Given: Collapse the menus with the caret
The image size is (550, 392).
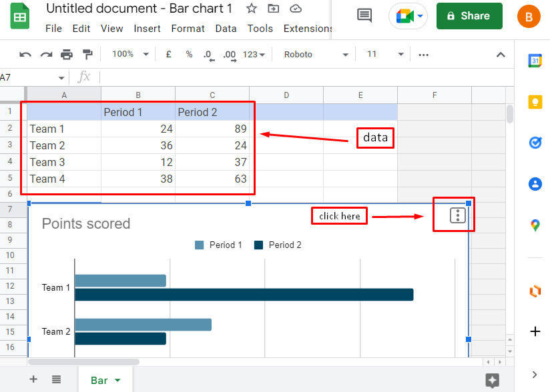Looking at the screenshot, I should pos(501,55).
